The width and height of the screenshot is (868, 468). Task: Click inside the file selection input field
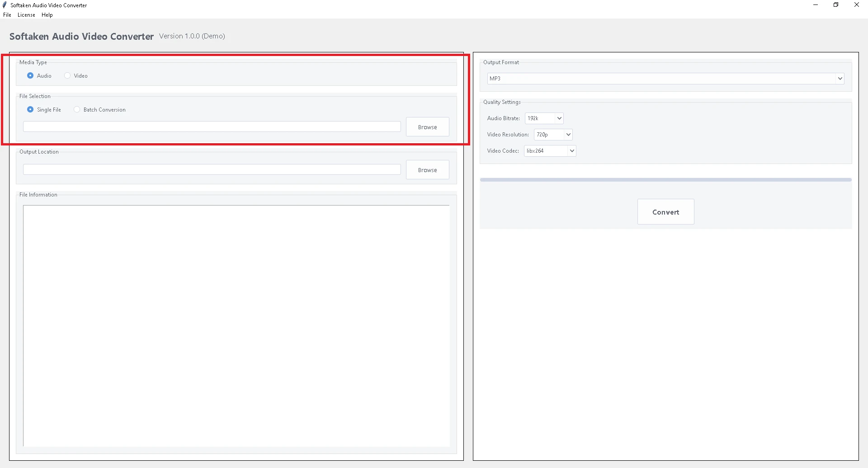tap(212, 126)
